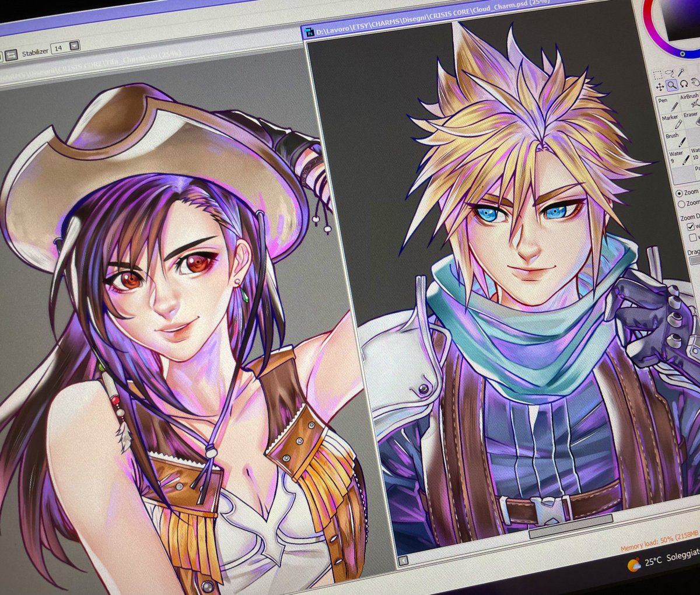Screen dimensions: 700x595
Task: Select the magnifier zoom tool
Action: point(672,85)
